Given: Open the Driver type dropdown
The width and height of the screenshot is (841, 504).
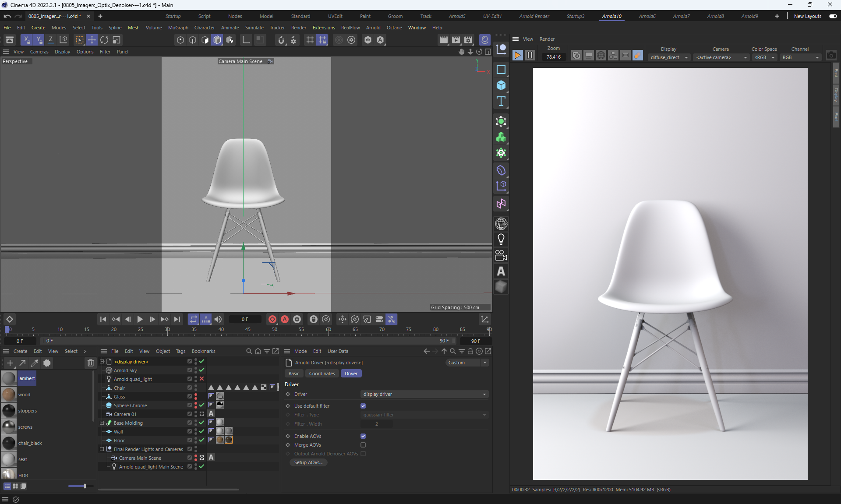Looking at the screenshot, I should click(424, 394).
